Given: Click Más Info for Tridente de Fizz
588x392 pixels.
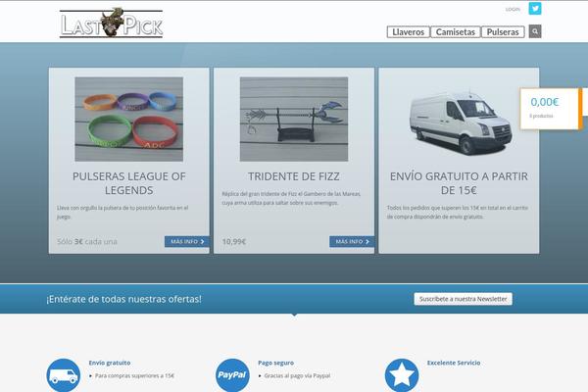Looking at the screenshot, I should [352, 242].
